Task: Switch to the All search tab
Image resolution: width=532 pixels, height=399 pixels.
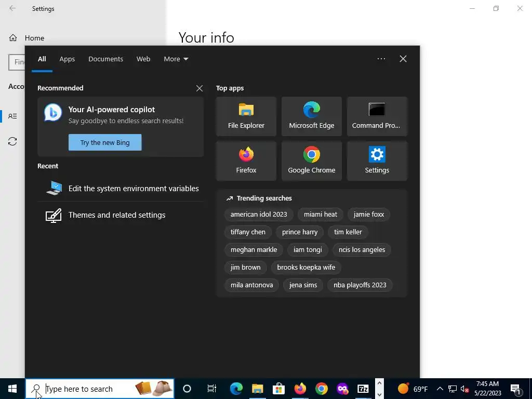Action: [42, 59]
